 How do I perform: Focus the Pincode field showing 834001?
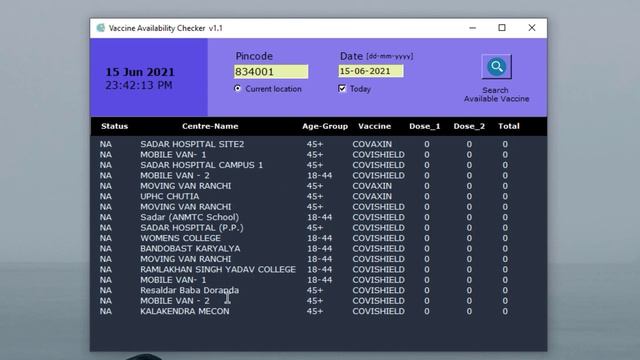271,71
